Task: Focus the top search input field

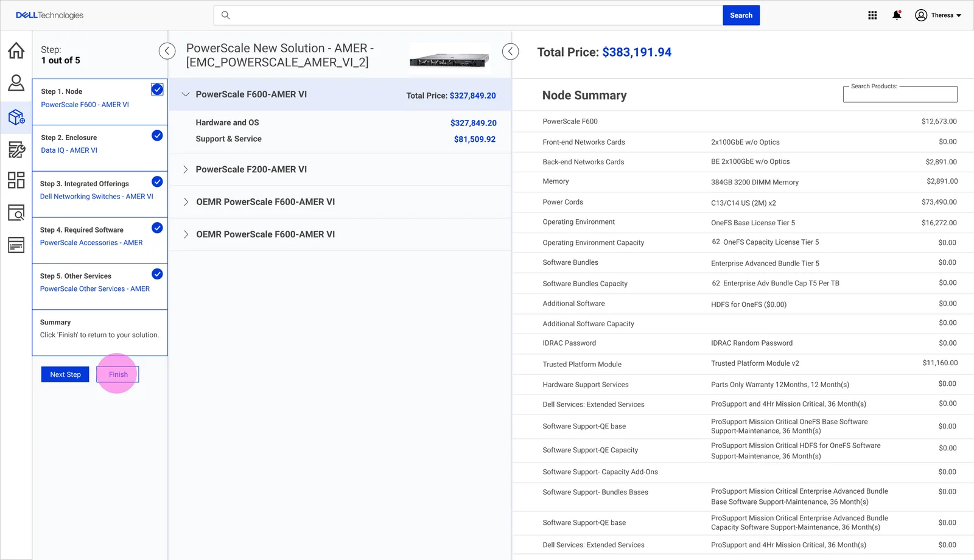Action: coord(468,15)
